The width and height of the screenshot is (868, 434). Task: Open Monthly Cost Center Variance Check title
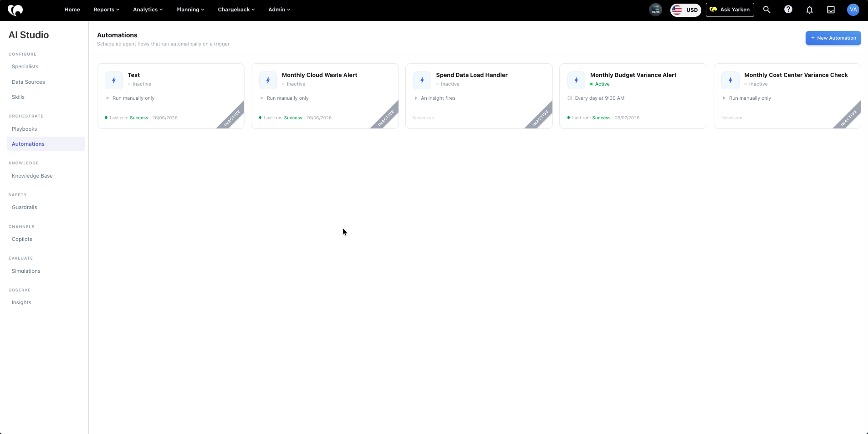796,75
